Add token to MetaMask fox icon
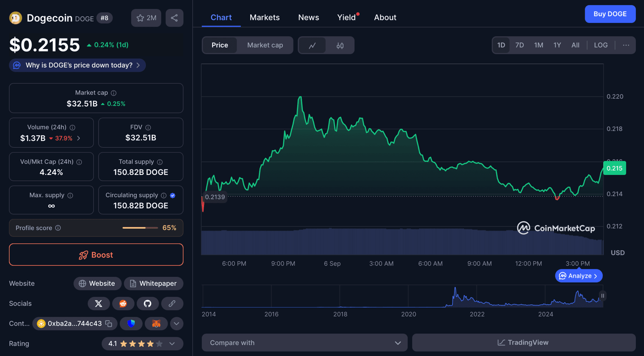 coord(156,324)
